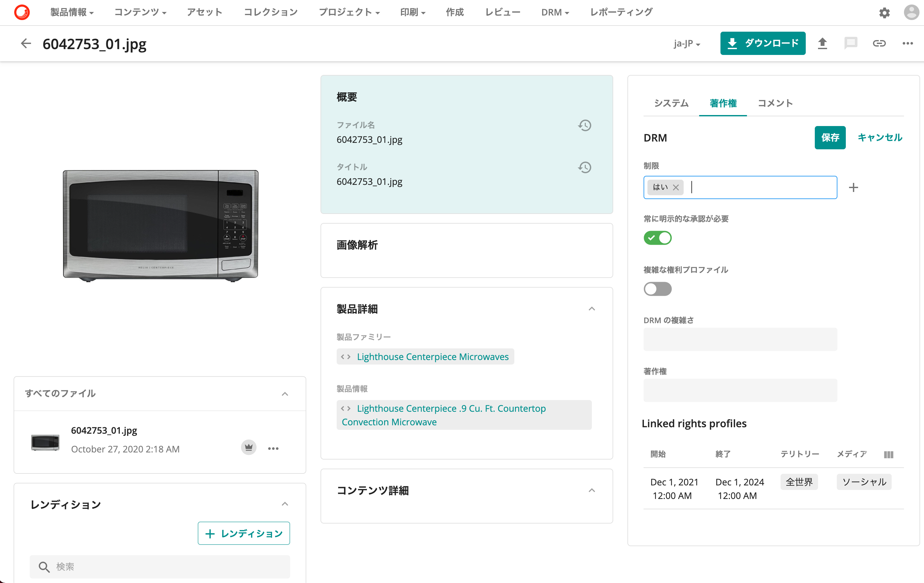Click the message/chat icon
This screenshot has width=924, height=583.
(850, 44)
